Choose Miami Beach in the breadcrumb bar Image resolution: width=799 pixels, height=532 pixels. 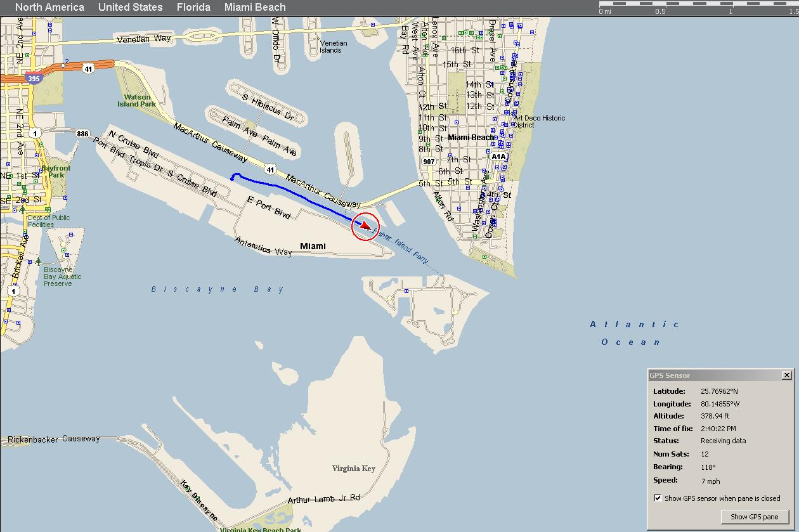(255, 8)
